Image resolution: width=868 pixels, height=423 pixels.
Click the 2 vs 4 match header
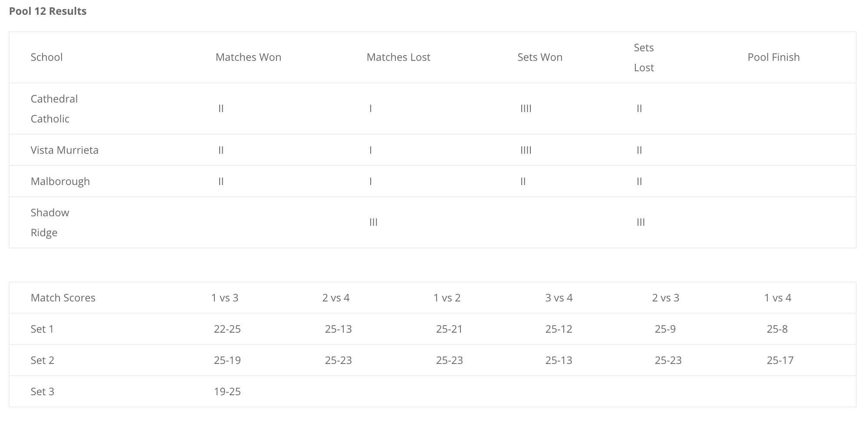pyautogui.click(x=336, y=298)
